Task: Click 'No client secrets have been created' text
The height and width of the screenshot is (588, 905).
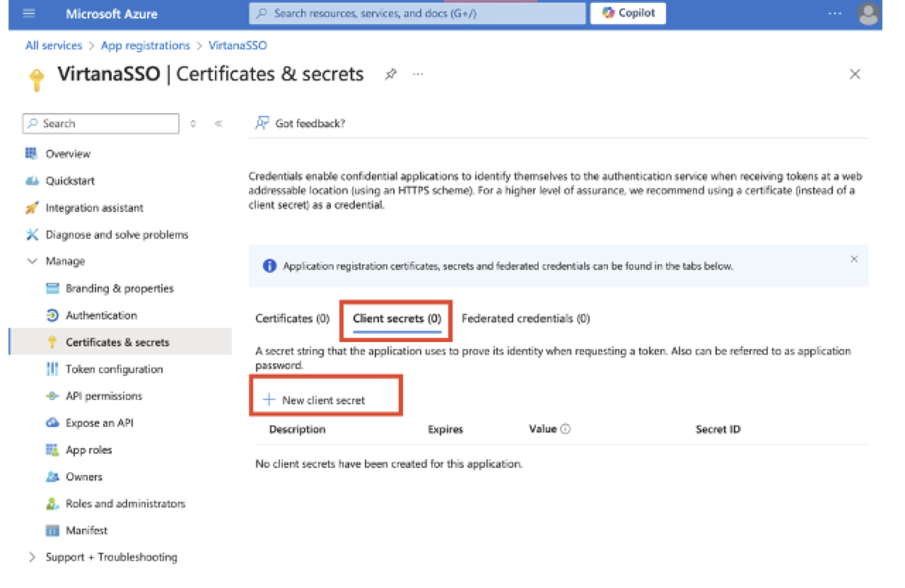Action: (389, 464)
